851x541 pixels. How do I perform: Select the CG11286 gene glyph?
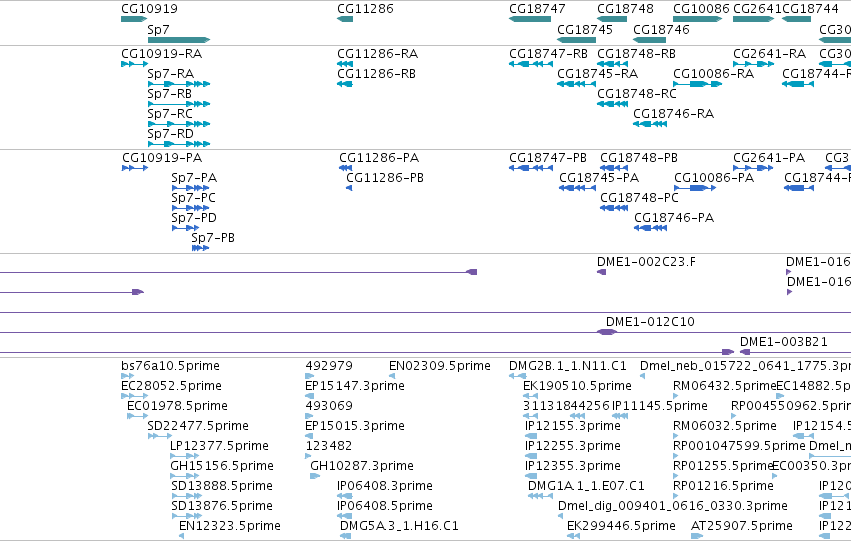345,19
